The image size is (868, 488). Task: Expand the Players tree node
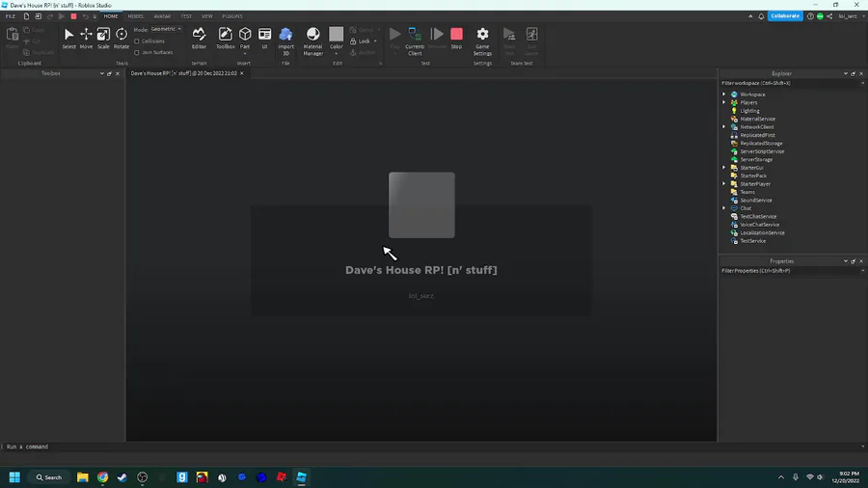click(x=724, y=102)
